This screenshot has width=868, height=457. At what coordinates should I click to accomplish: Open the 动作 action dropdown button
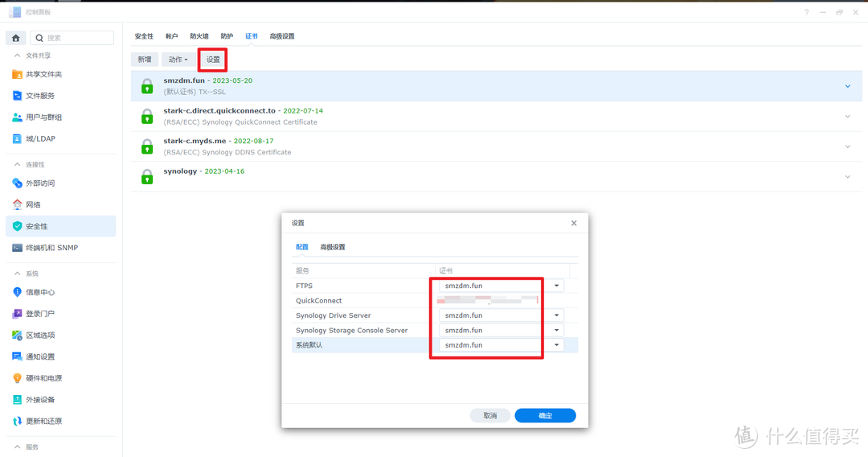click(178, 60)
